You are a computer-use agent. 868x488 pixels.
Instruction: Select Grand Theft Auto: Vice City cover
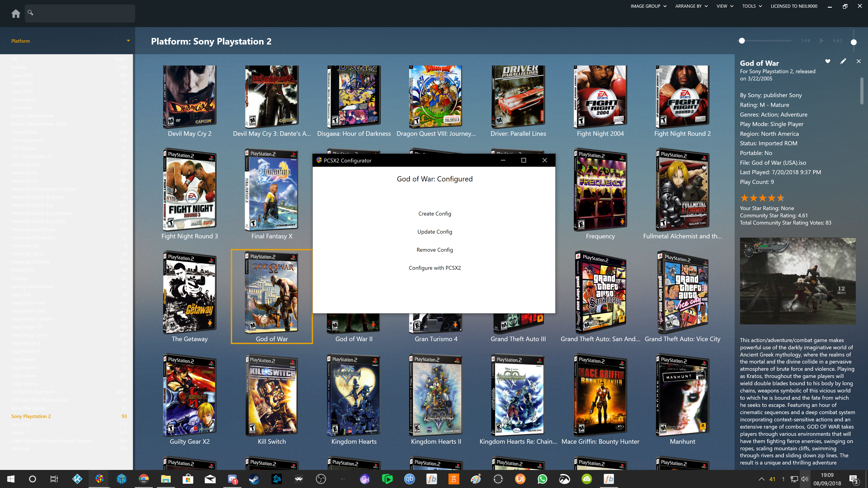coord(683,292)
